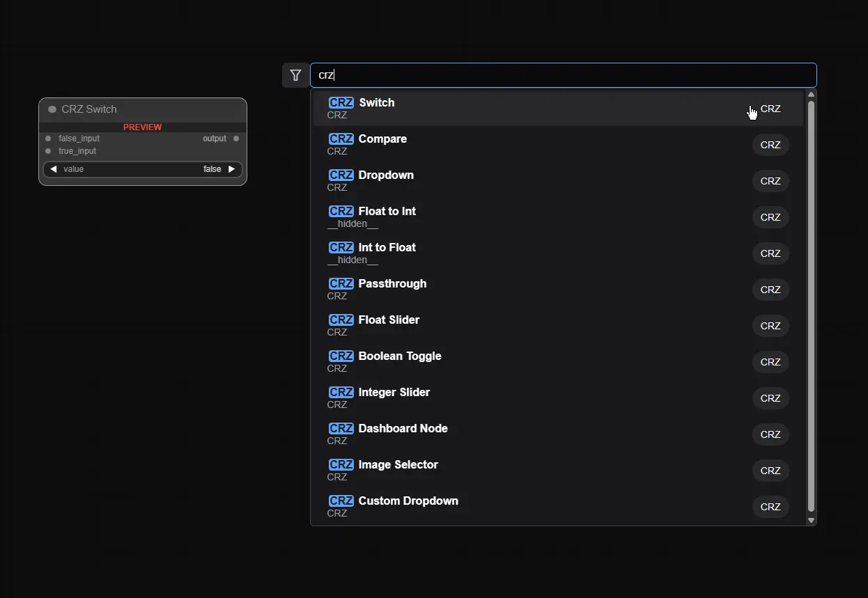Increase value with the right arrow
This screenshot has width=868, height=598.
point(231,169)
